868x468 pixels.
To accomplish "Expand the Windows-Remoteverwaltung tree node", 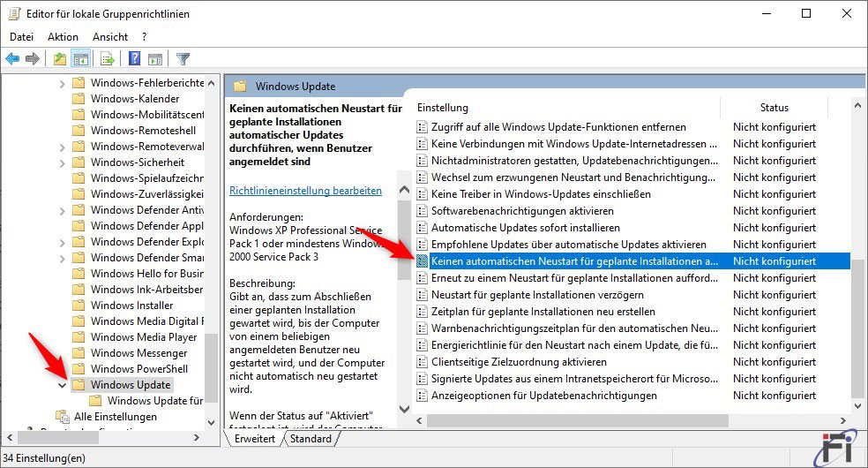I will 62,147.
